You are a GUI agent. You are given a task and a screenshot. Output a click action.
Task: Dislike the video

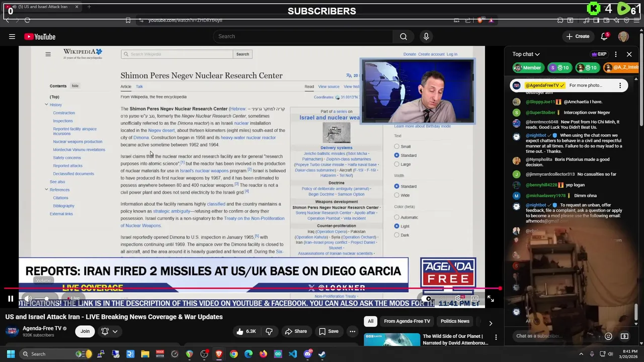(269, 331)
